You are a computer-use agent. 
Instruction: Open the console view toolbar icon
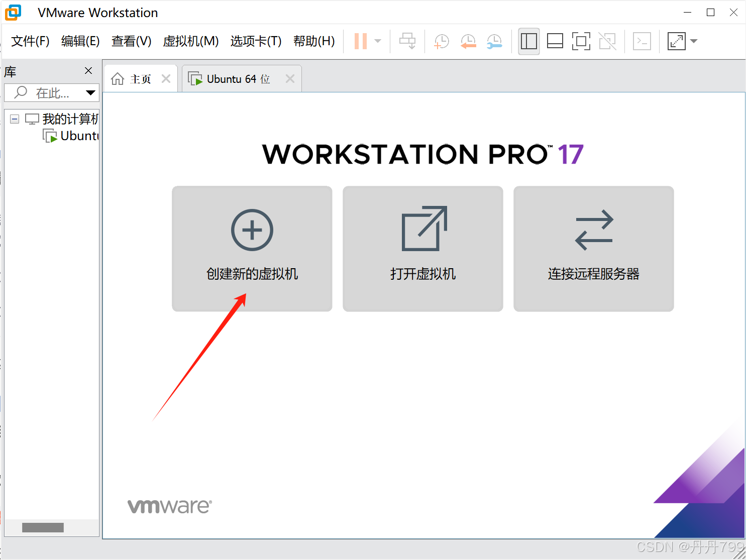642,41
